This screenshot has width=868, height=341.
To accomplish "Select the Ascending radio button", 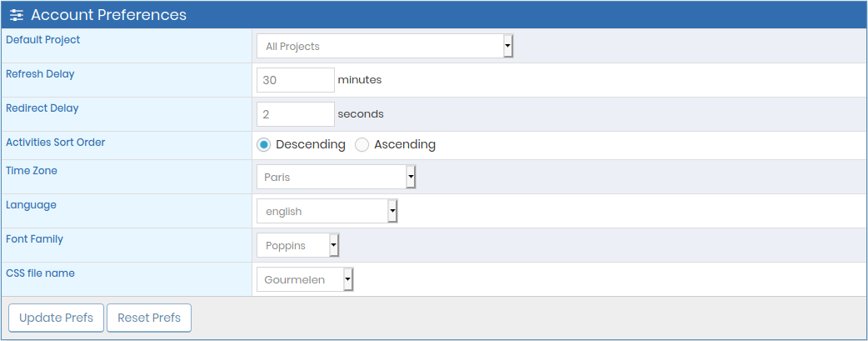I will click(x=362, y=145).
